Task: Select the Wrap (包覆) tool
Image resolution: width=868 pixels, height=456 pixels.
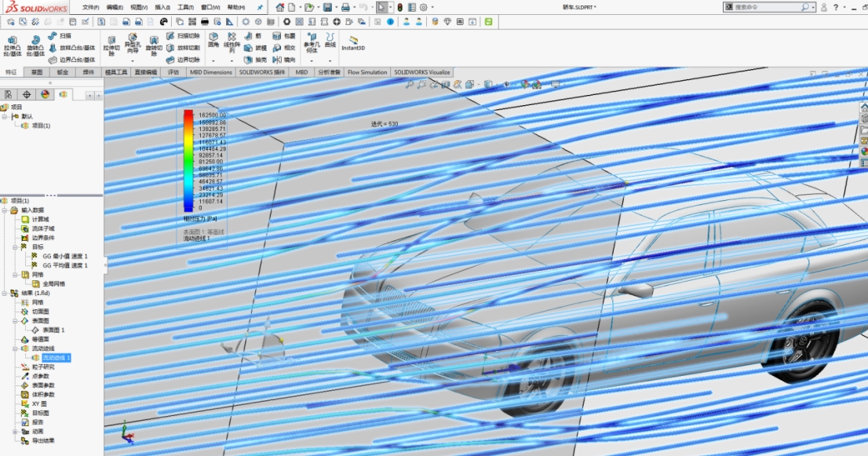Action: point(284,36)
